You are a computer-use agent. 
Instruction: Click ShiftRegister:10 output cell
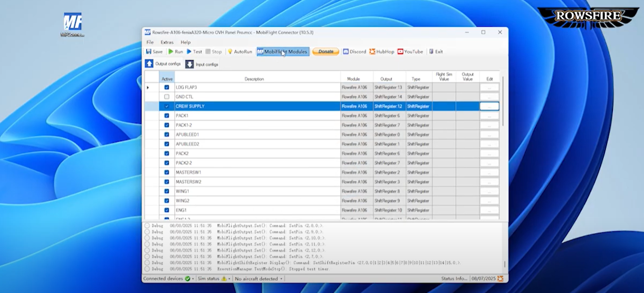point(389,211)
